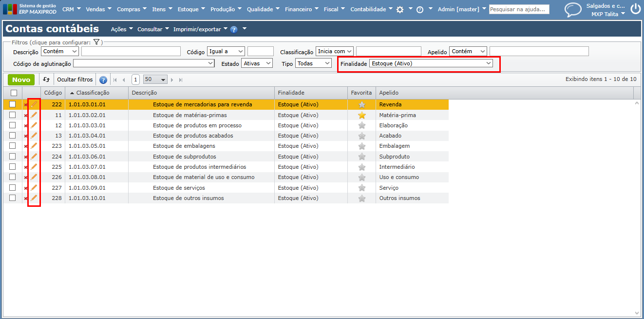
Task: Open the settings gear icon in top bar
Action: tap(400, 9)
